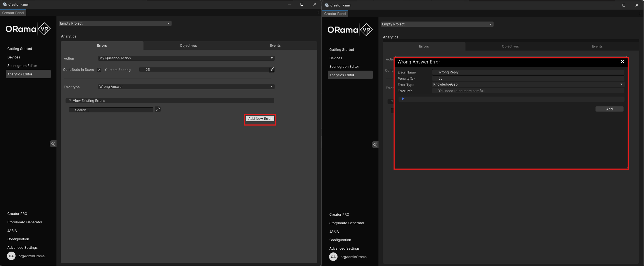
Task: Click the ORamaVR logo in right window
Action: [350, 30]
